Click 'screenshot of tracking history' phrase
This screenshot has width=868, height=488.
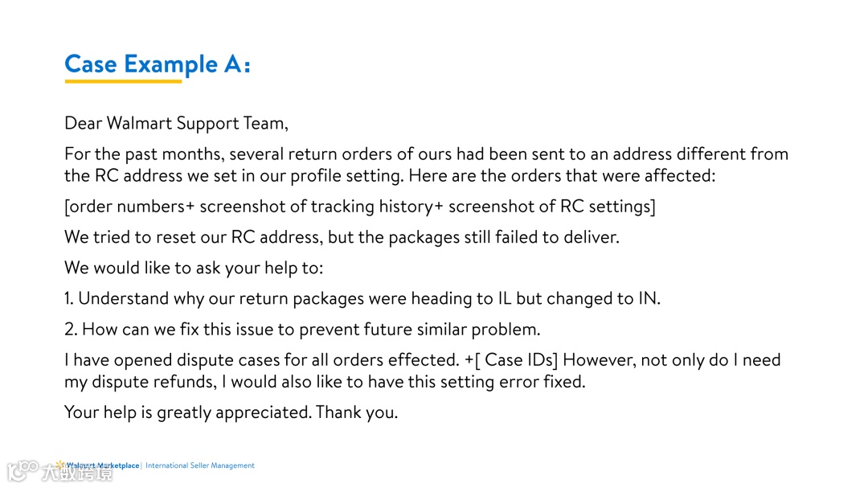click(317, 207)
